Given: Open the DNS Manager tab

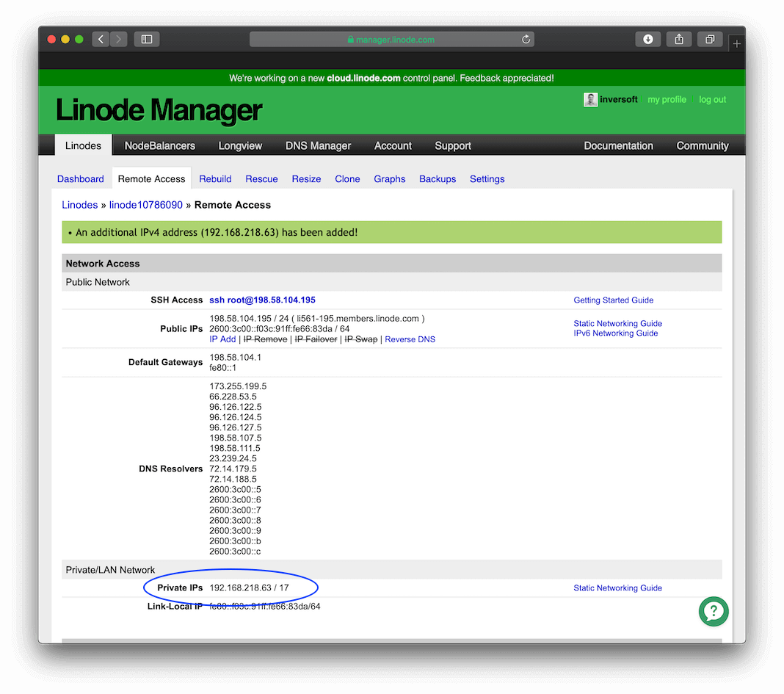Looking at the screenshot, I should [318, 145].
